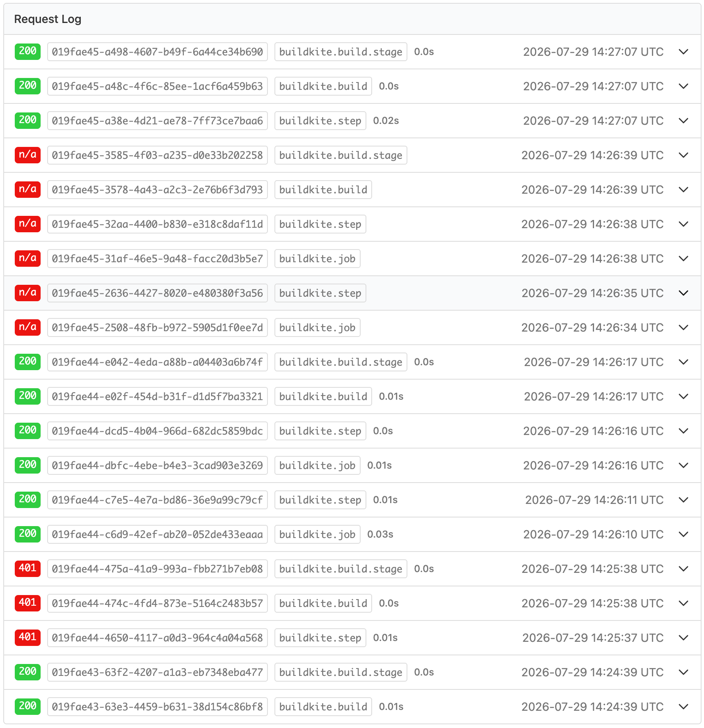Expand chevron for 019fae44-4650-4117-a0d3-964c4a04a568
Screen dimensions: 704x728
click(683, 638)
